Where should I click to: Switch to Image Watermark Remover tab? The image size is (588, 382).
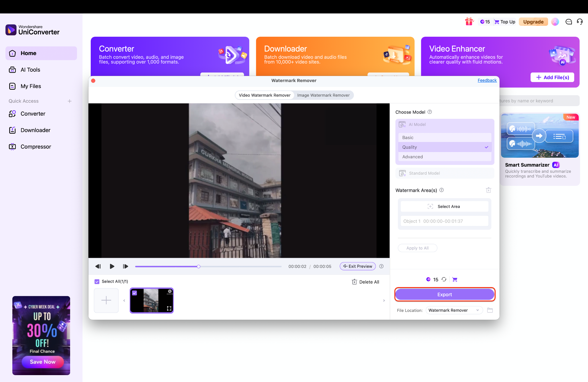pos(323,95)
